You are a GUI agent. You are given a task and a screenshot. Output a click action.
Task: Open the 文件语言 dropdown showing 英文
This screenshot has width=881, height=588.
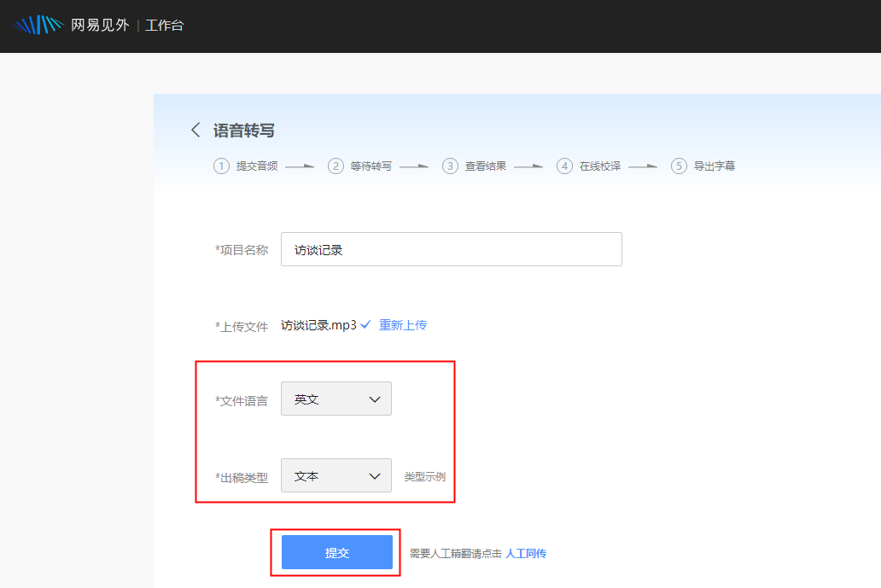[336, 399]
